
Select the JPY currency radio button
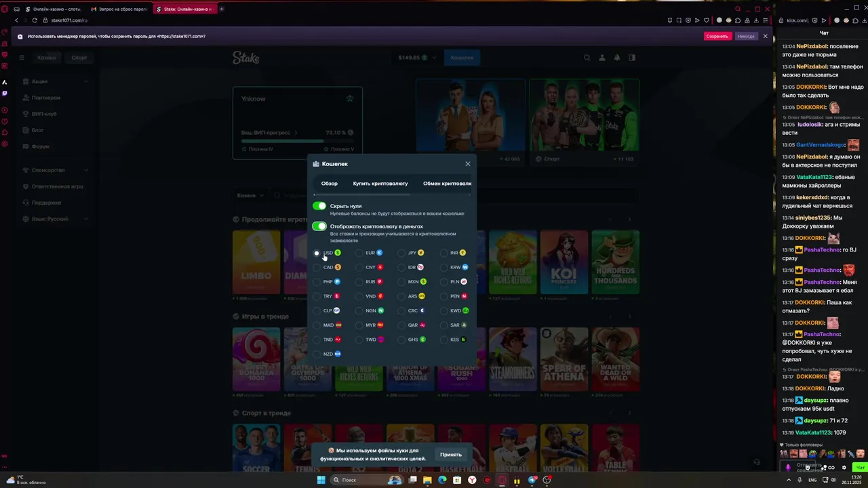pyautogui.click(x=401, y=253)
